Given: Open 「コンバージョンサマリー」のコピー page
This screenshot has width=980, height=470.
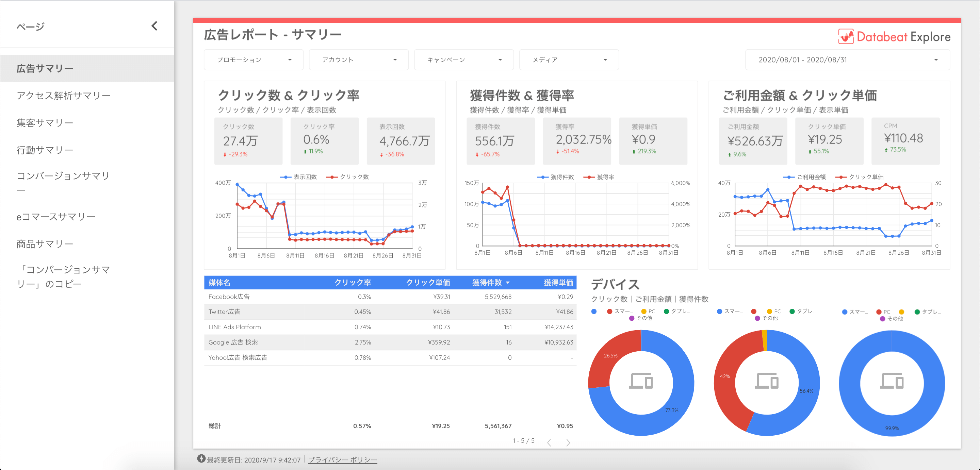Looking at the screenshot, I should (x=87, y=276).
